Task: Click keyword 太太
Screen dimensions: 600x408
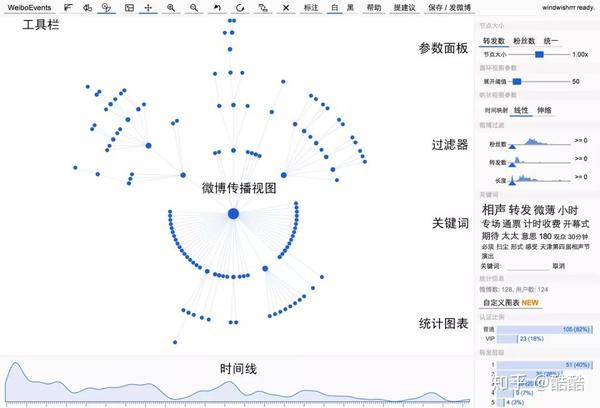Action: tap(510, 236)
